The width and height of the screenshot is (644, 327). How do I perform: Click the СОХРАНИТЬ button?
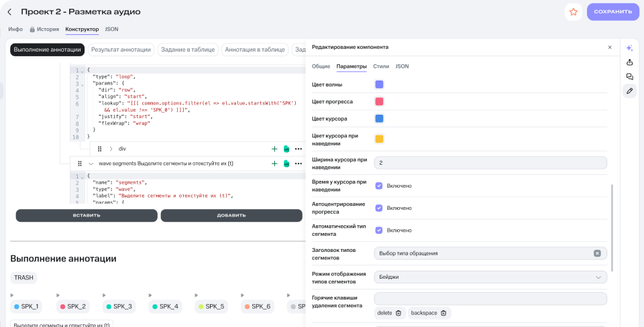pos(612,12)
